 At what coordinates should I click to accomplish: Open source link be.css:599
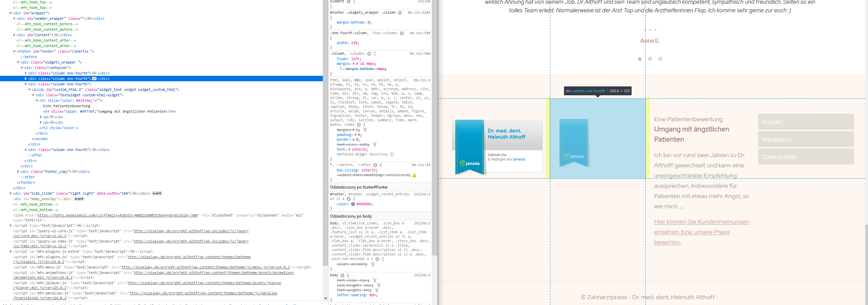pos(420,33)
